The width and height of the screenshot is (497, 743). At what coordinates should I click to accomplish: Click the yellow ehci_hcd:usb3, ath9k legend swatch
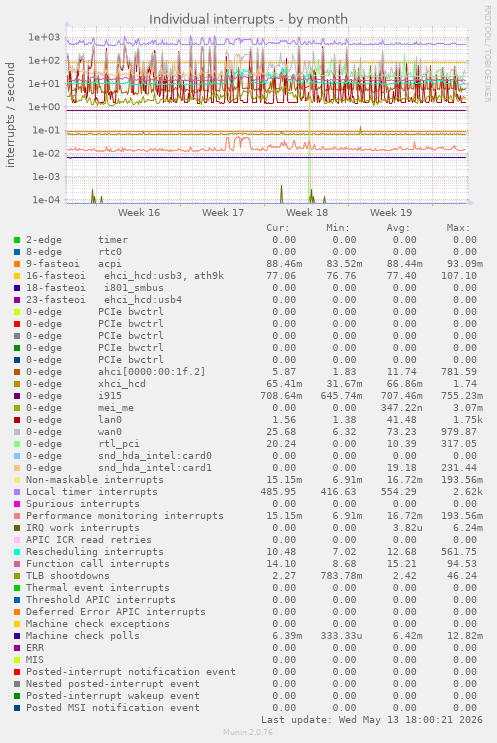17,276
